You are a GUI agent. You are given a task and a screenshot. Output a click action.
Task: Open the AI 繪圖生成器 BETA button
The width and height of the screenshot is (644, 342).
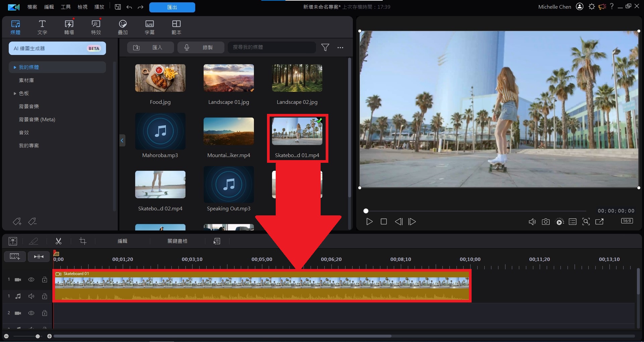click(57, 48)
